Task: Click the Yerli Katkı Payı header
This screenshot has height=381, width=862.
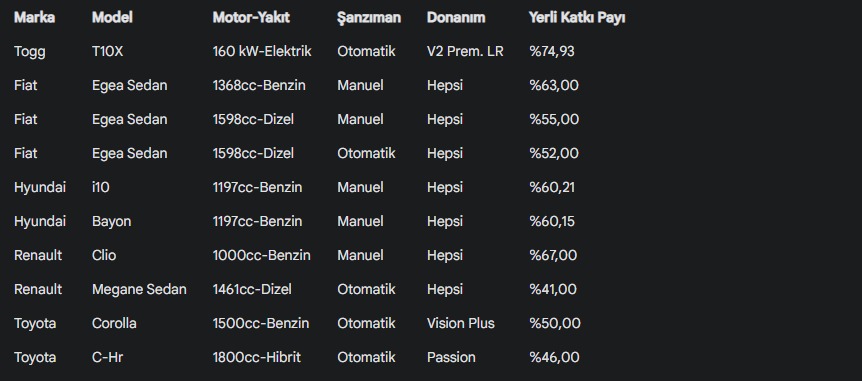Action: click(x=577, y=18)
